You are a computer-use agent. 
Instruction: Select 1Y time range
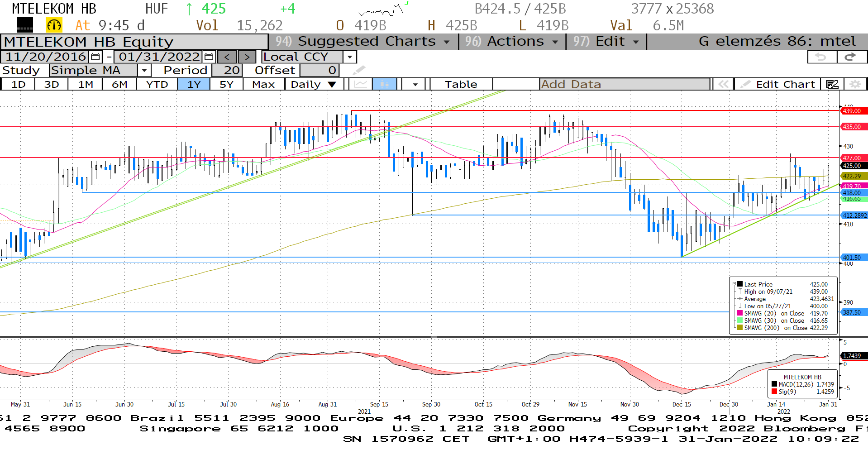pos(194,84)
